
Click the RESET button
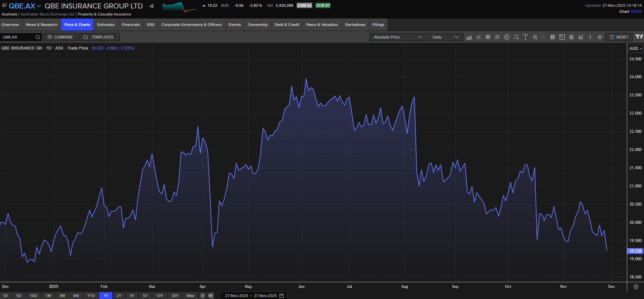click(x=619, y=37)
